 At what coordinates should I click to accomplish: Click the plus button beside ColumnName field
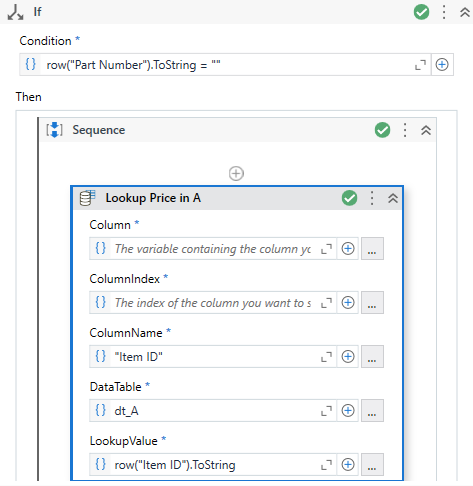tap(348, 357)
